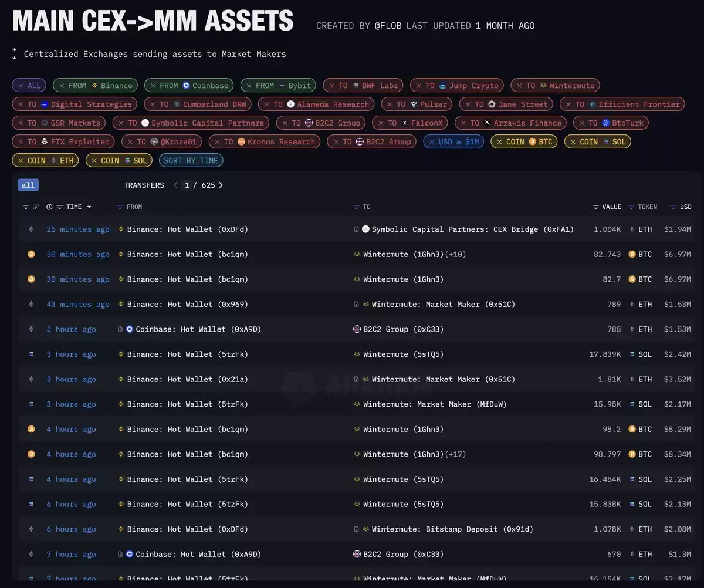Image resolution: width=704 pixels, height=588 pixels.
Task: Click the clock icon beside TIME header
Action: pyautogui.click(x=49, y=207)
